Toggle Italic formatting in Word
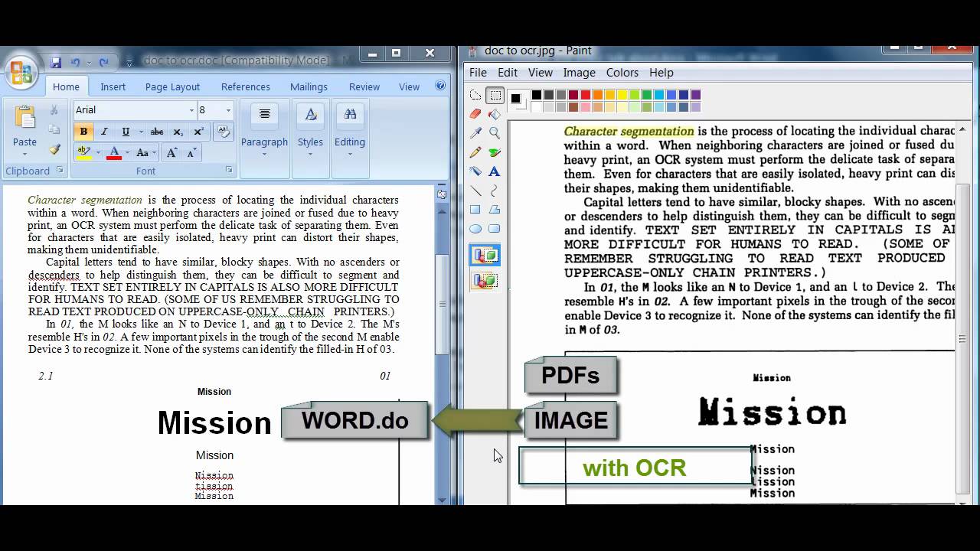Viewport: 980px width, 551px height. click(x=104, y=132)
